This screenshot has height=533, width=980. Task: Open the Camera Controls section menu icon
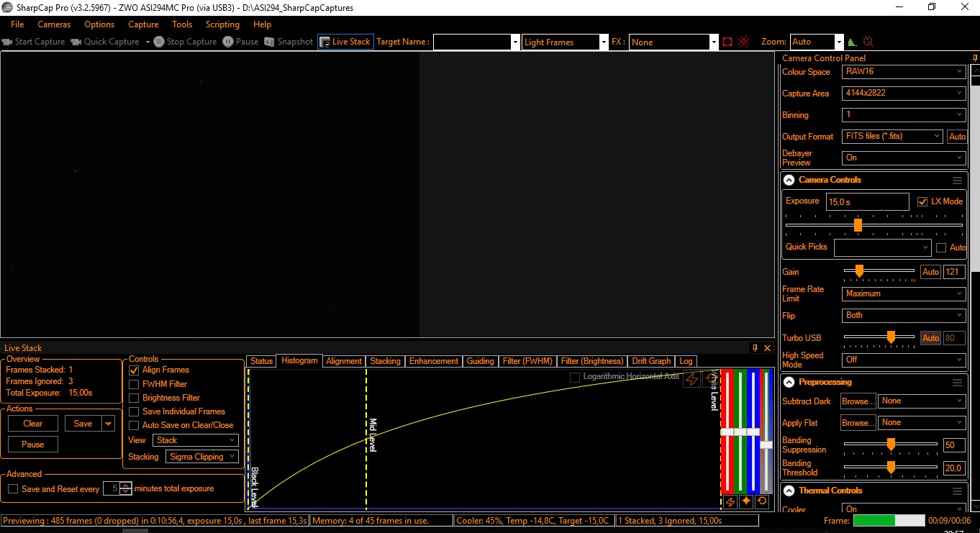(957, 181)
